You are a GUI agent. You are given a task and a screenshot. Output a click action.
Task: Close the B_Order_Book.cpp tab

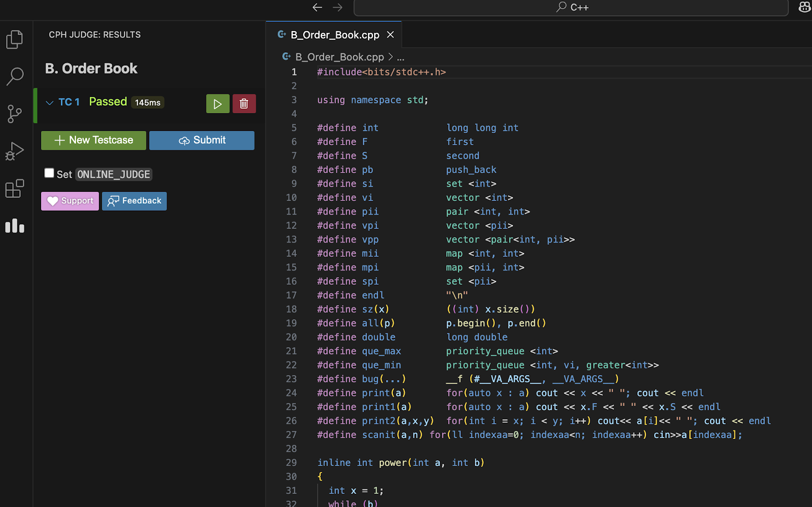pyautogui.click(x=390, y=35)
